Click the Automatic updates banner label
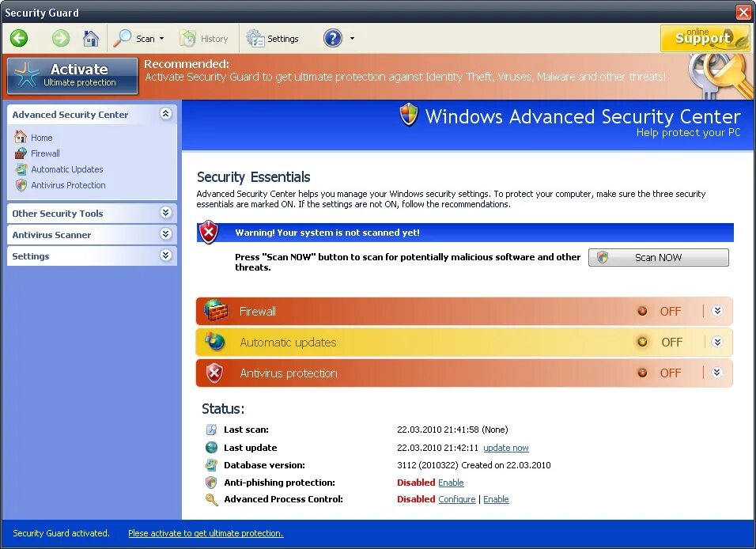756x549 pixels. pyautogui.click(x=288, y=342)
